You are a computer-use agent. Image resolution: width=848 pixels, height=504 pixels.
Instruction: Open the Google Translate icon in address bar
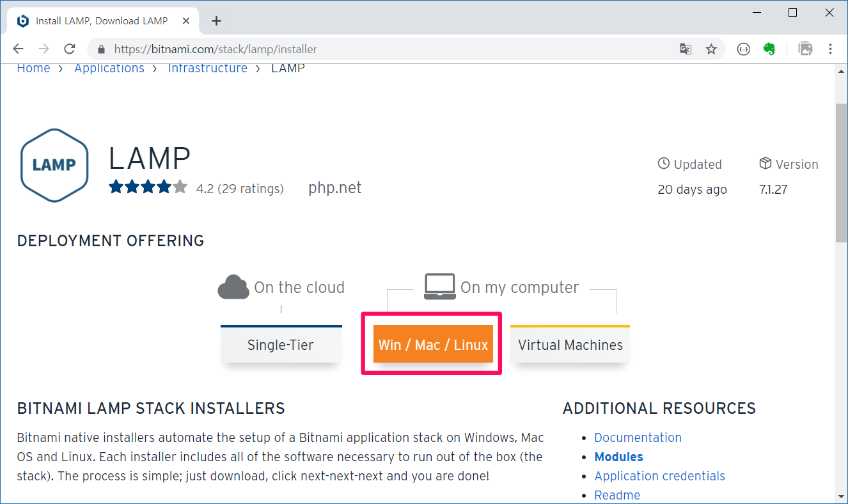[x=686, y=49]
